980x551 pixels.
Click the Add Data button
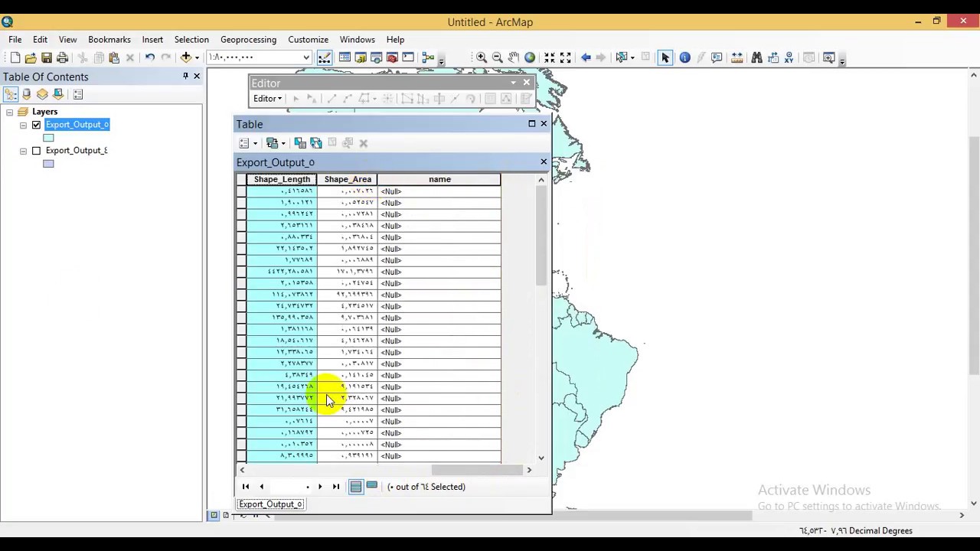[x=185, y=57]
